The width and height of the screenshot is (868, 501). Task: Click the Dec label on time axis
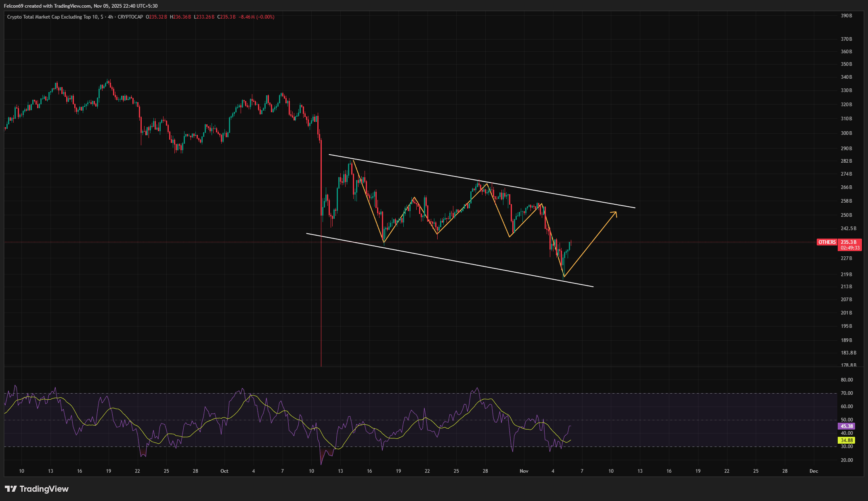(x=814, y=471)
